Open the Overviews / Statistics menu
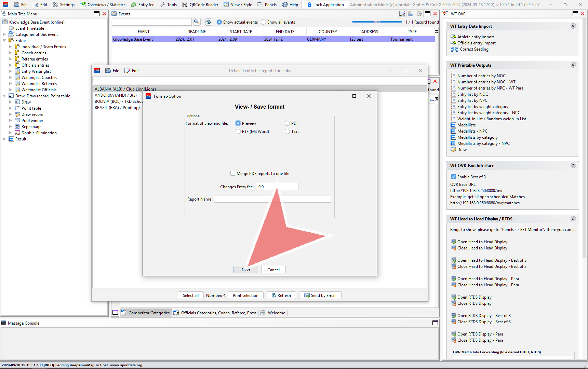Image resolution: width=588 pixels, height=369 pixels. 103,5
